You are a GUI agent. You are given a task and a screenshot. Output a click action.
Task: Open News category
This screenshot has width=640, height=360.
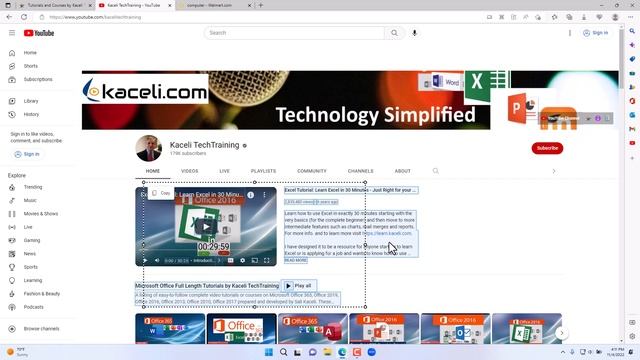point(29,254)
